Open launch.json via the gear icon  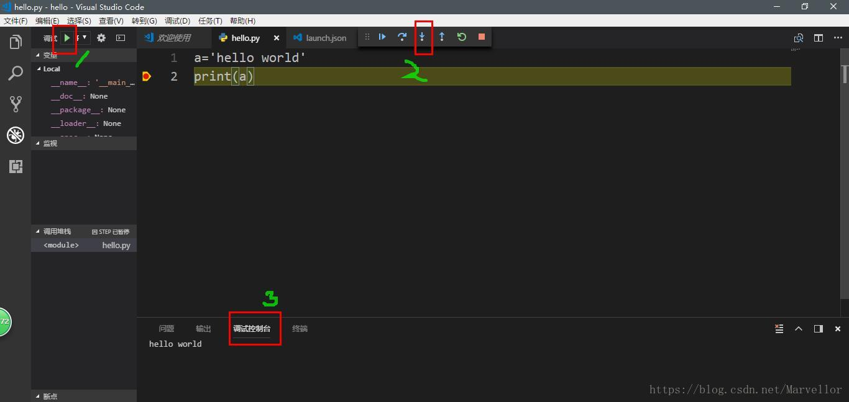[x=101, y=38]
